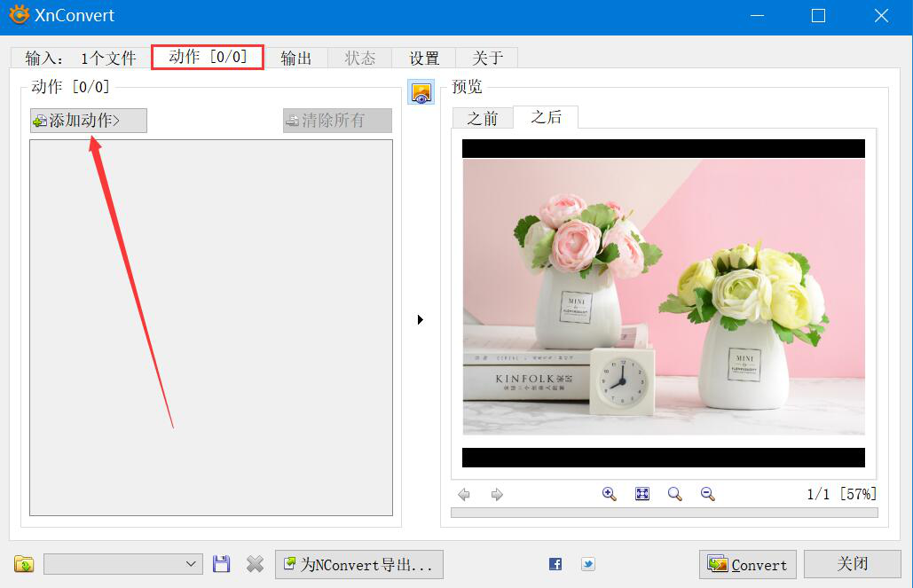Toggle the preview eye image icon
Image resolution: width=913 pixels, height=588 pixels.
421,92
